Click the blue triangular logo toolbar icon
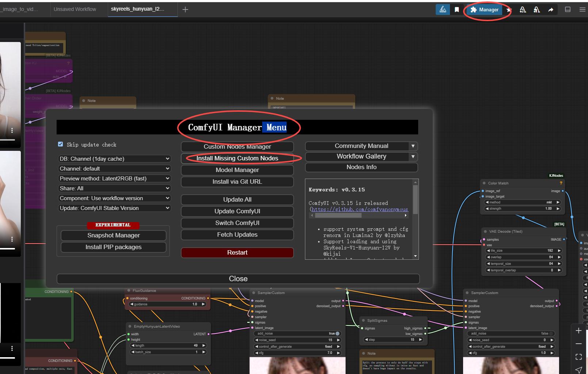Image resolution: width=588 pixels, height=374 pixels. [443, 10]
